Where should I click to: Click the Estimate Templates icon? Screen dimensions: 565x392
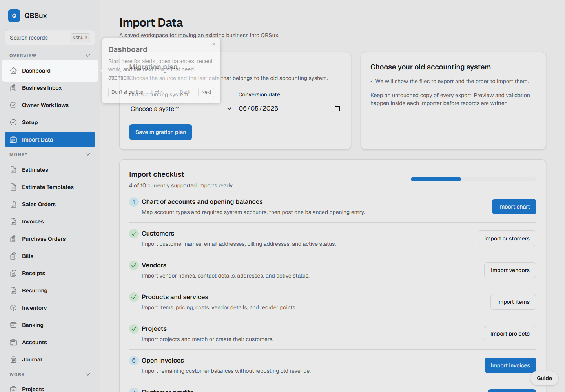coord(13,187)
